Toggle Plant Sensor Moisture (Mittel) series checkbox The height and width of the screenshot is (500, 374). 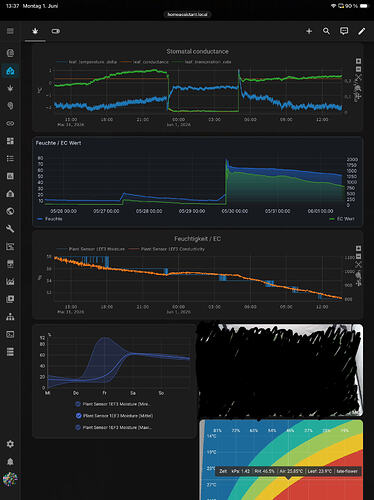[78, 416]
